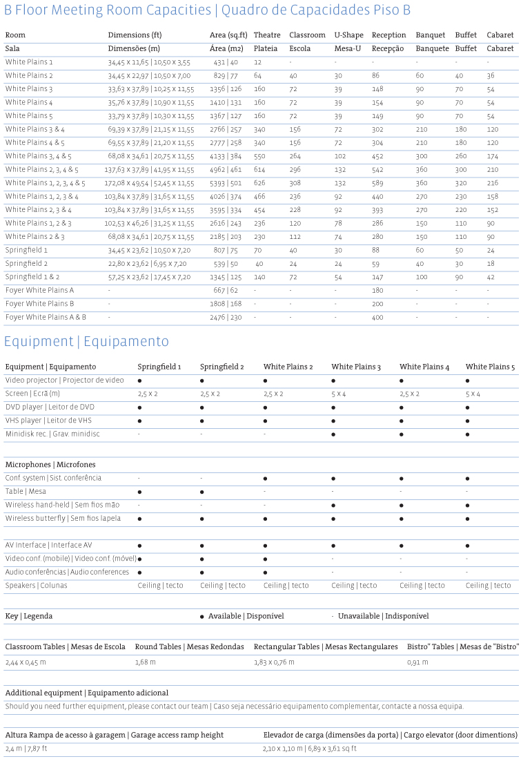Click the "Round Tables | Mesas Redondas" heading
Screen dimensions: 532x759
[x=190, y=646]
